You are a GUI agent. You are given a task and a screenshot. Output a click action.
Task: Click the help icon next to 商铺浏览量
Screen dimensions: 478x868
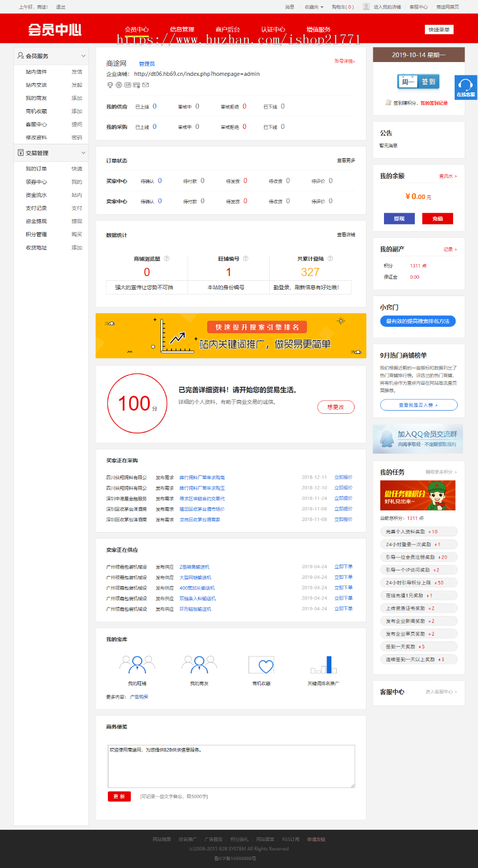(x=167, y=259)
